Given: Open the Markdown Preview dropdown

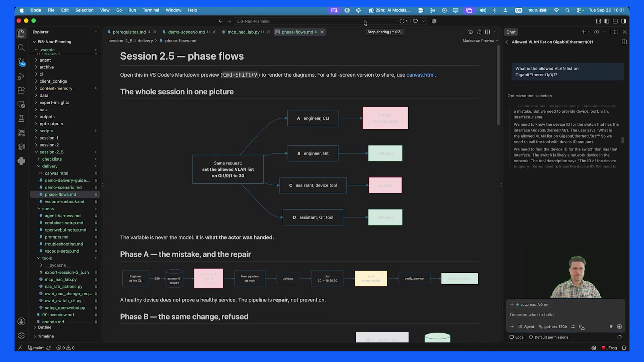Looking at the screenshot, I should click(x=481, y=41).
